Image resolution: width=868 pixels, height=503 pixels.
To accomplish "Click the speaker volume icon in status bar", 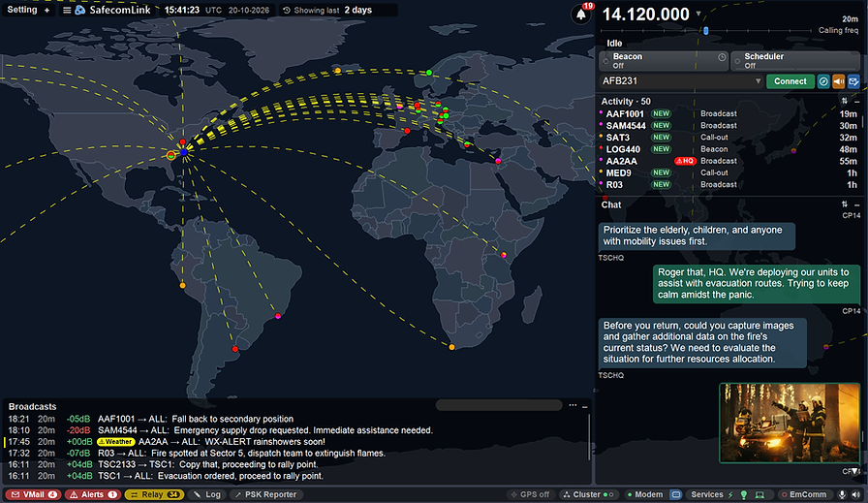I will coord(855,494).
